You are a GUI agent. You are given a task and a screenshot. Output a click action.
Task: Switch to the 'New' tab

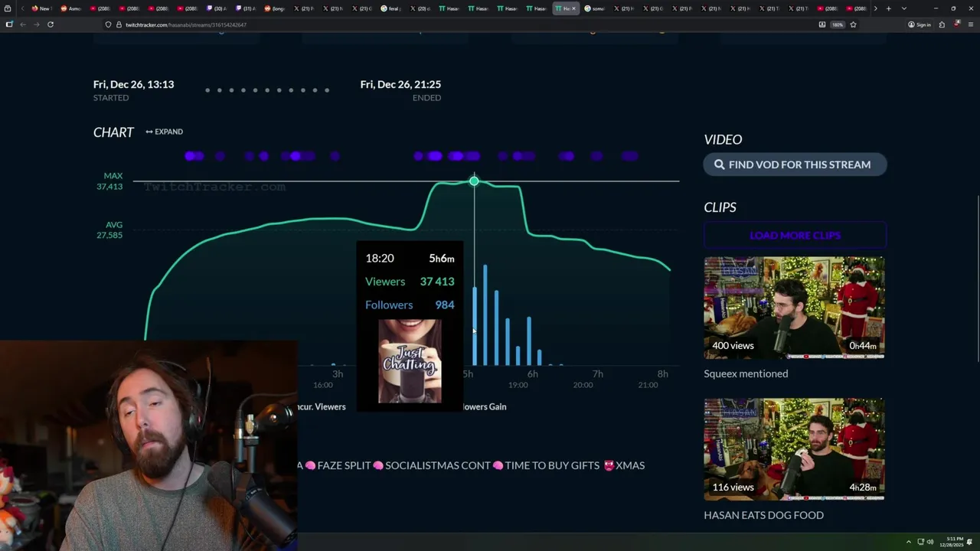tap(41, 8)
